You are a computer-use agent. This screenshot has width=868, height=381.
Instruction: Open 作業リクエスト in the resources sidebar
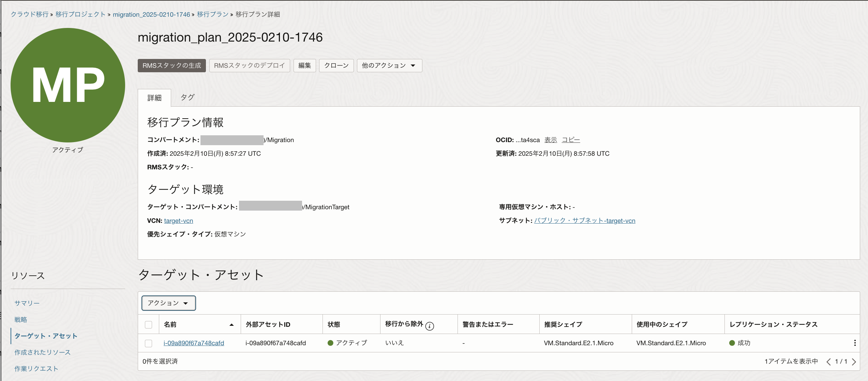pos(36,368)
